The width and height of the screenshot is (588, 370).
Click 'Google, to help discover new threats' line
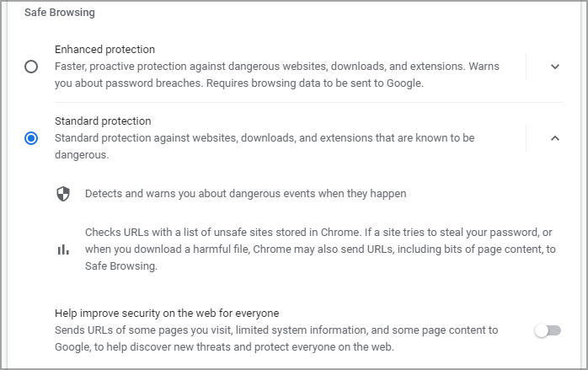[224, 347]
